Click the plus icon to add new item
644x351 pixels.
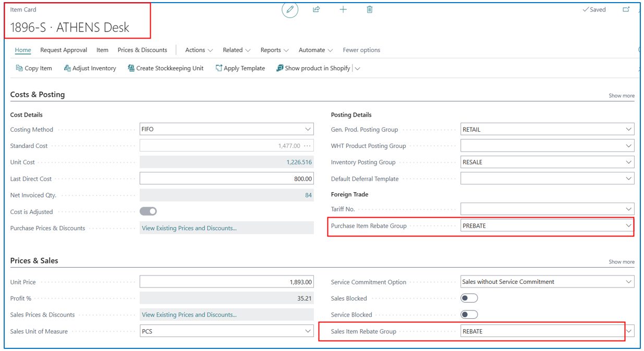(x=343, y=10)
